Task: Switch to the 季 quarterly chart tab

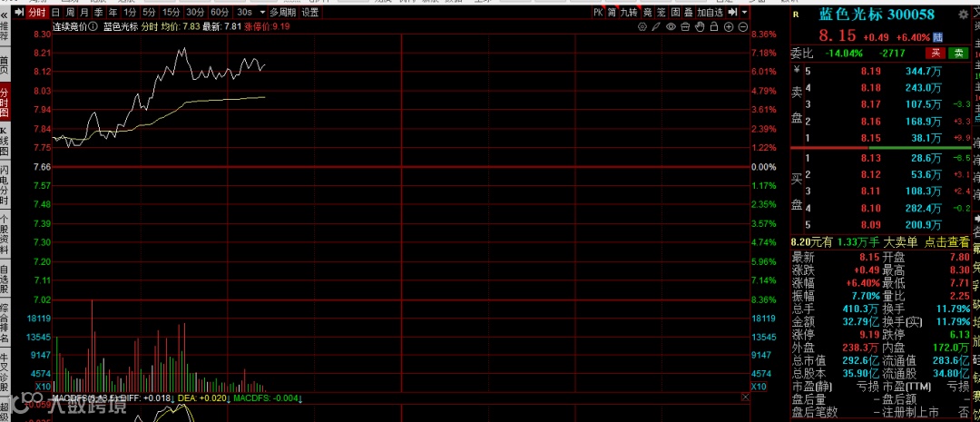Action: pyautogui.click(x=98, y=13)
